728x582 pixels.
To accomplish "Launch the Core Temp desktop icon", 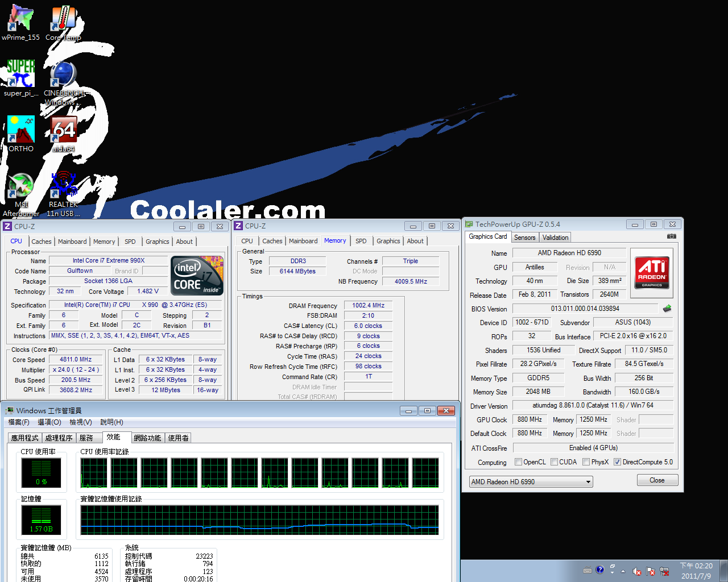I will [x=63, y=23].
